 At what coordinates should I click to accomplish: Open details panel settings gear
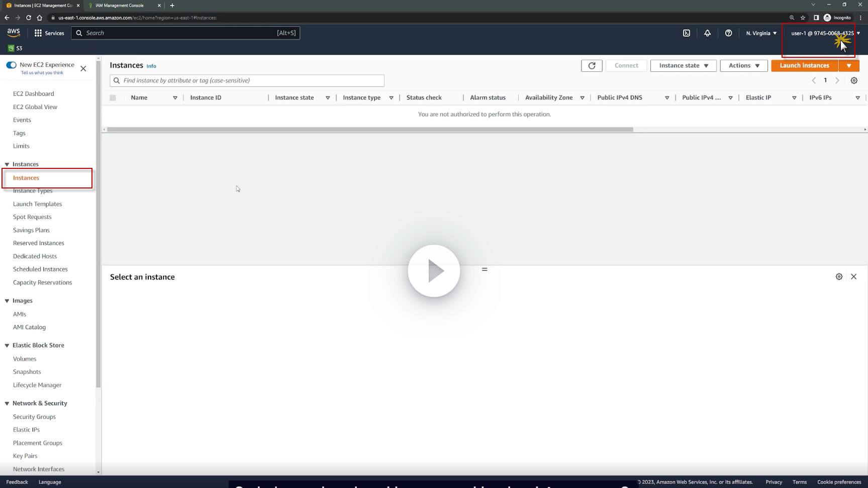tap(839, 277)
